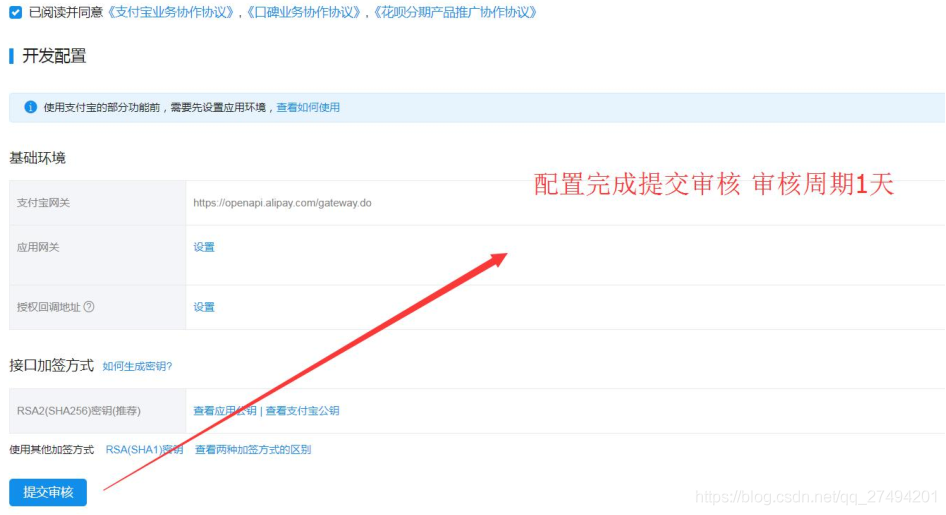Select the gateway URL https://openapi.alipay.com/gateway.do

(282, 203)
